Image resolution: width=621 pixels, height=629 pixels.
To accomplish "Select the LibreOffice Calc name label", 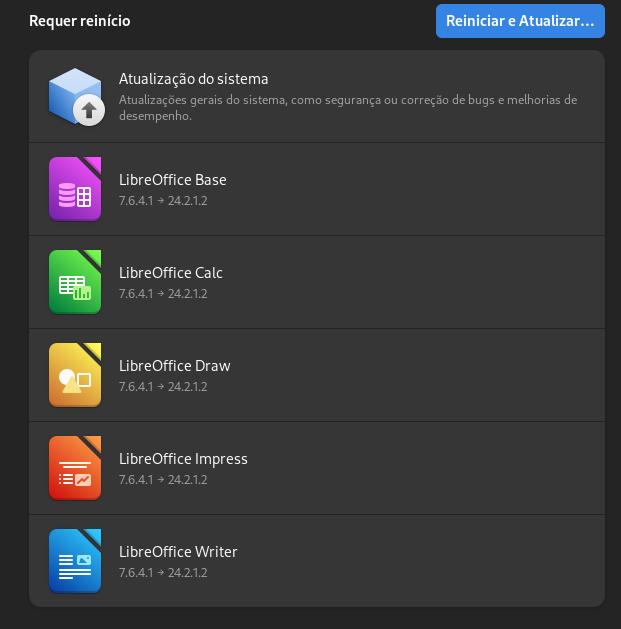I will coord(170,273).
